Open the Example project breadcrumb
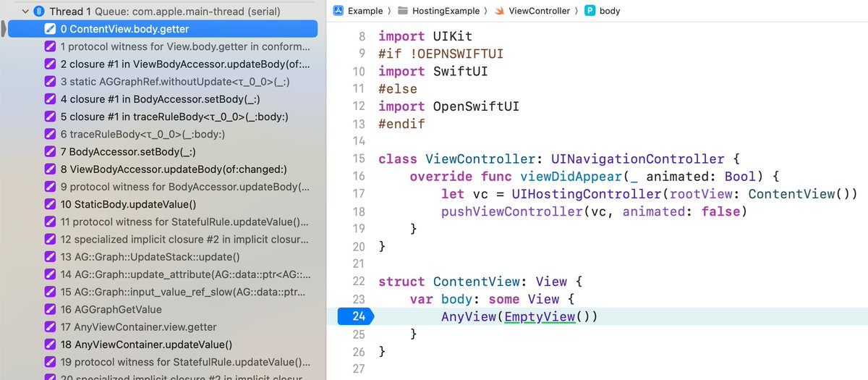Screen dimensions: 868x380 (365, 11)
